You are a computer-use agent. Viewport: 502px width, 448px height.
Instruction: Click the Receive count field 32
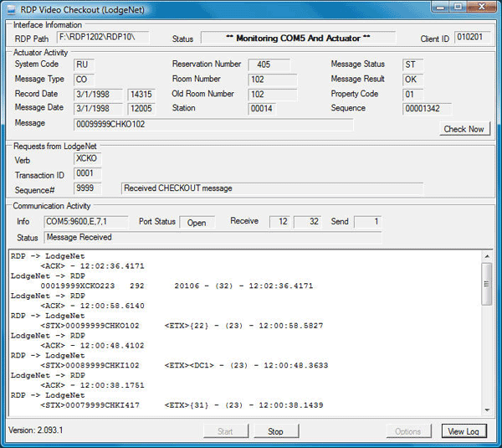coord(308,222)
